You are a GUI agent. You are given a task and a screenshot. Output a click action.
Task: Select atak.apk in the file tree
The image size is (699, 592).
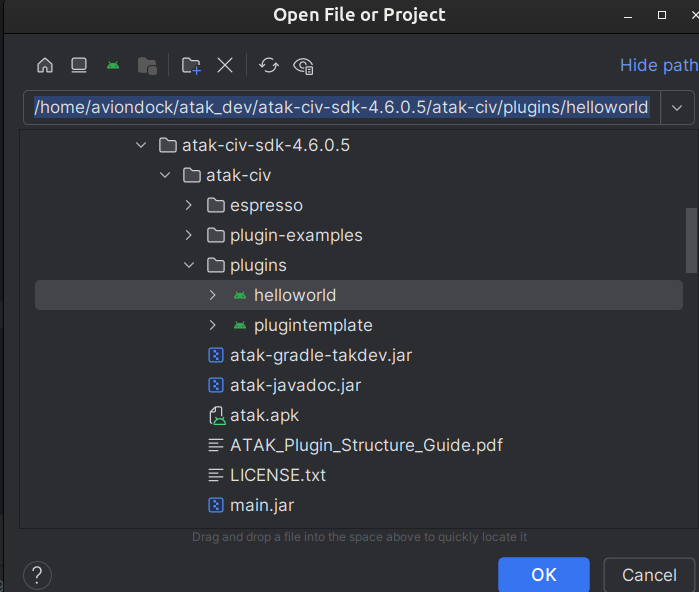(264, 415)
